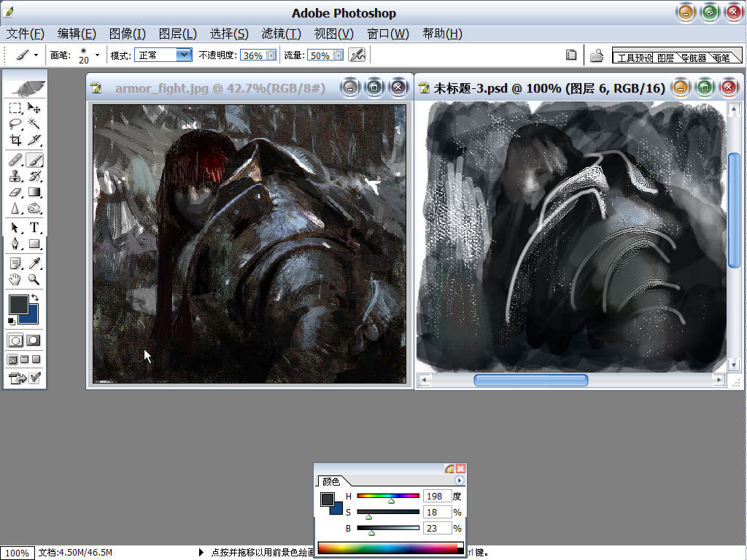Select the Clone Stamp tool
The height and width of the screenshot is (560, 747).
[x=15, y=176]
